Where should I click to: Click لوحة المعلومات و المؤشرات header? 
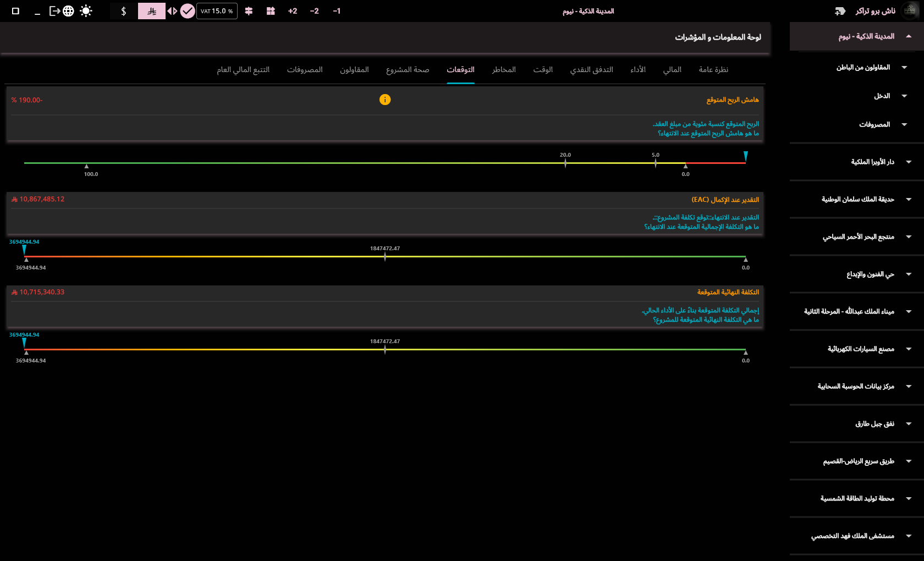pyautogui.click(x=718, y=37)
